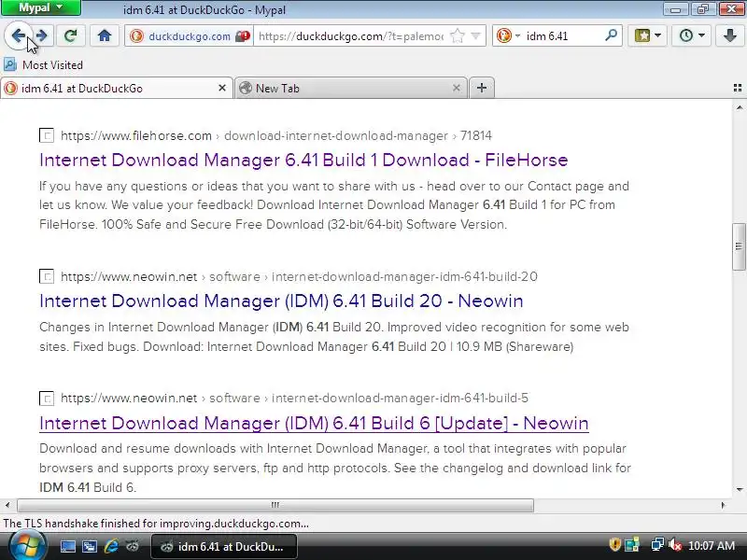747x560 pixels.
Task: Close the New Tab tab
Action: (x=457, y=88)
